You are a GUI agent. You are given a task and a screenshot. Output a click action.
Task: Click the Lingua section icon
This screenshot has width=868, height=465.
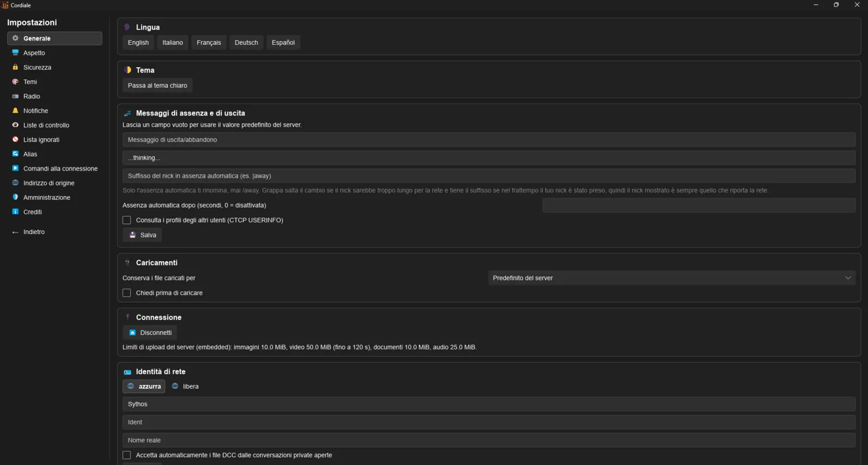(127, 27)
